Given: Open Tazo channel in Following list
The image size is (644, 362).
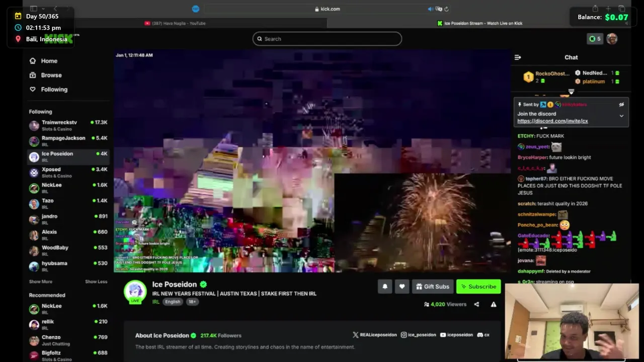Looking at the screenshot, I should 68,204.
